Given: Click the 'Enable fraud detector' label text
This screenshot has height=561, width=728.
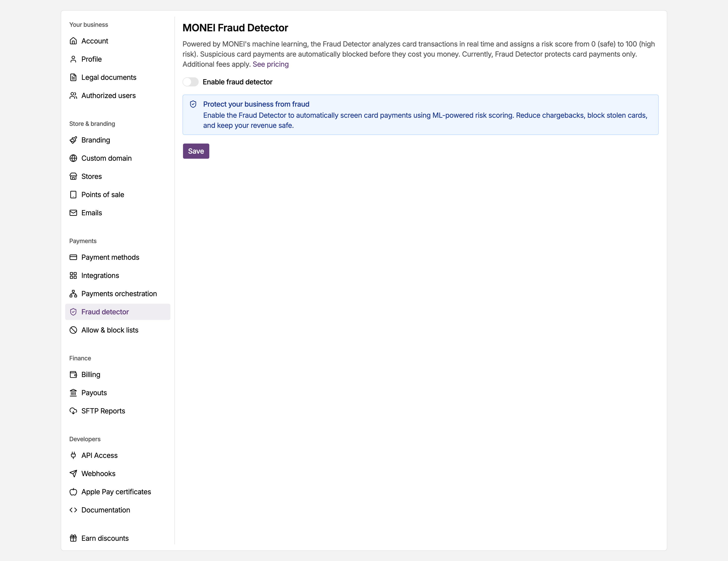Looking at the screenshot, I should coord(238,82).
